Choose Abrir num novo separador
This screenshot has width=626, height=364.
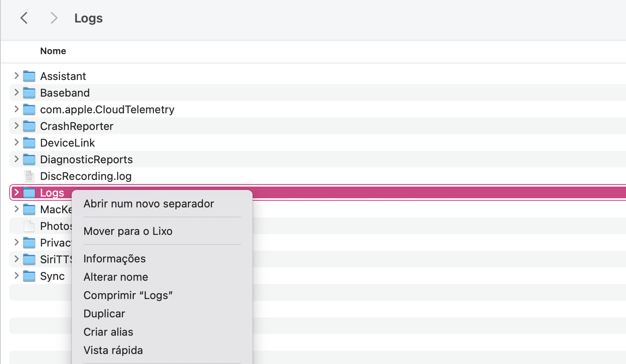coord(149,204)
